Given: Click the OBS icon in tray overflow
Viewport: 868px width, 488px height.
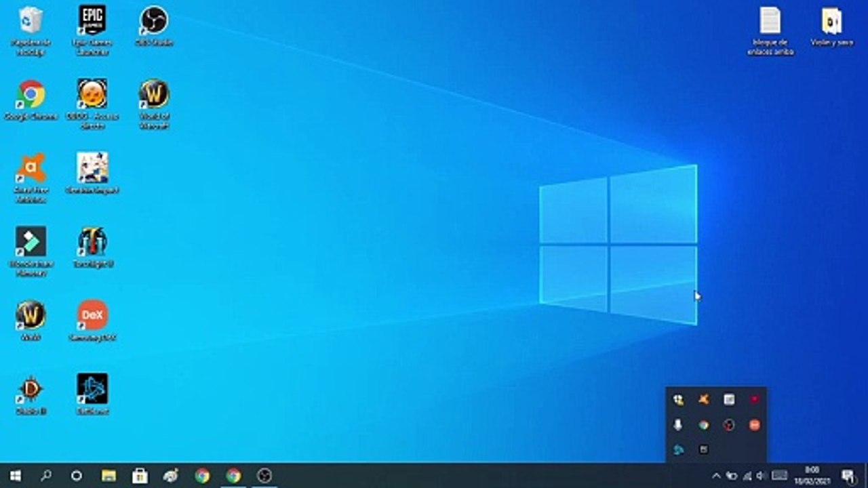Looking at the screenshot, I should pos(729,425).
